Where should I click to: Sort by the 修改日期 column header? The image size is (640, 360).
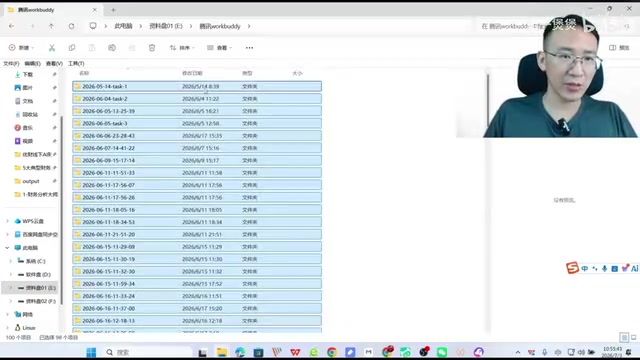point(192,73)
